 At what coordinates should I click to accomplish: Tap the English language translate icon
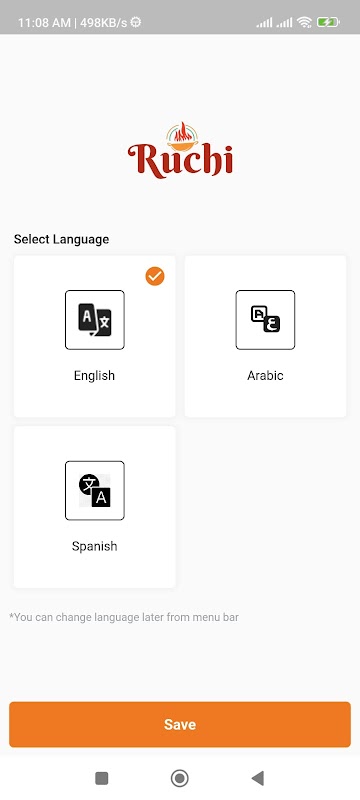[95, 320]
